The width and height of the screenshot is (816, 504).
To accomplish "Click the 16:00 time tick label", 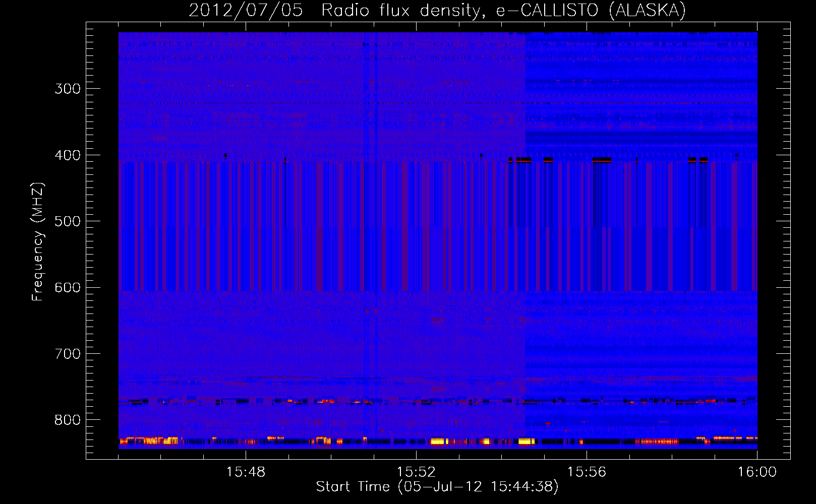I will click(757, 472).
